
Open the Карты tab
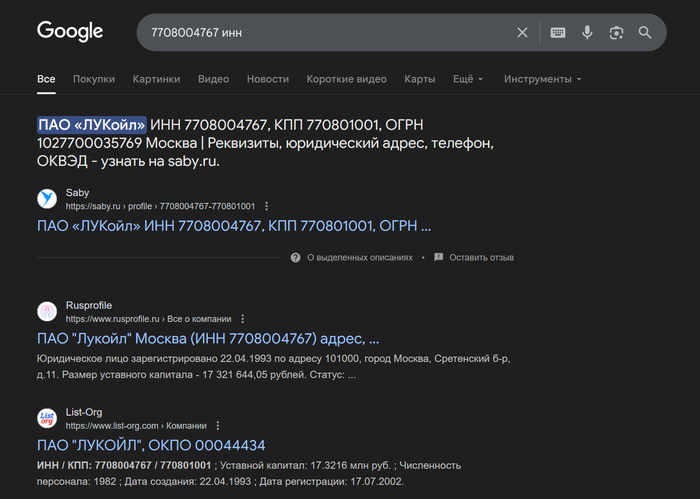(419, 79)
